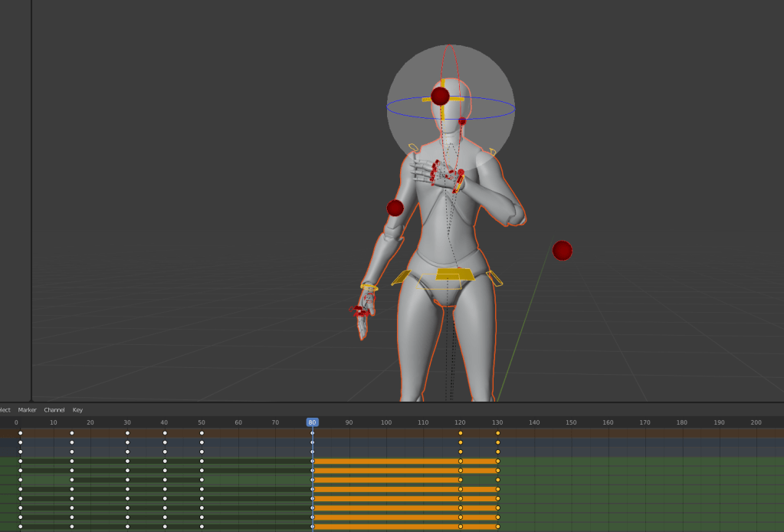Image resolution: width=784 pixels, height=532 pixels.
Task: Jump to frame 100 on timeline ruler
Action: [386, 422]
